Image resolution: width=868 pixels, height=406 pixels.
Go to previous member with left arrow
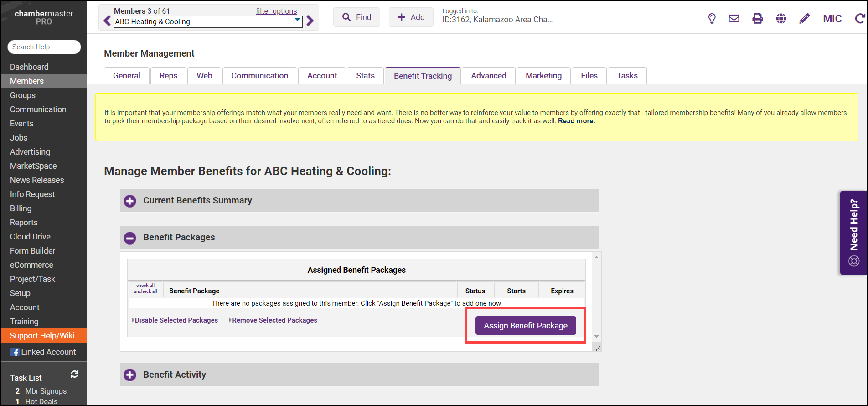click(107, 21)
